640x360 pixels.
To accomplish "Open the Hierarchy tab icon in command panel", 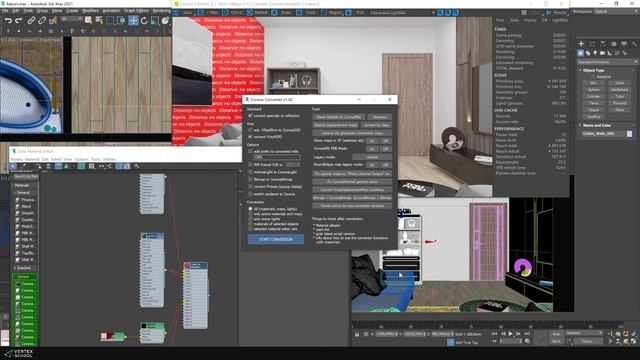I will pos(602,44).
